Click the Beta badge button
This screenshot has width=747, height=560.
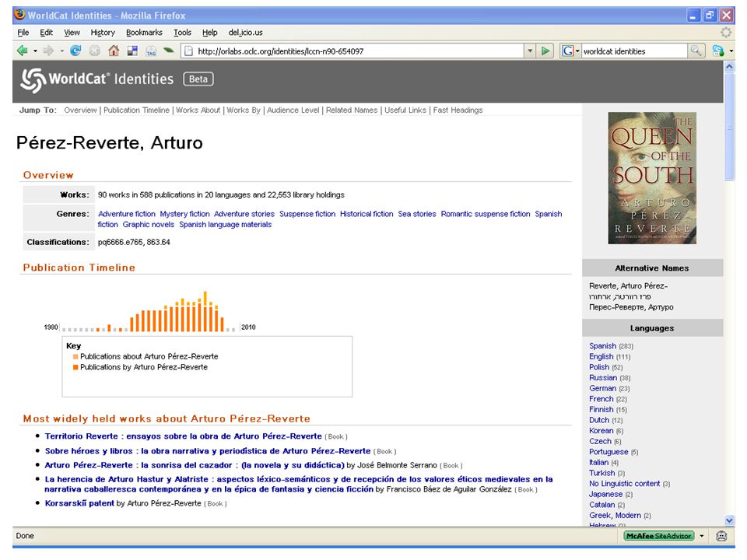coord(198,79)
